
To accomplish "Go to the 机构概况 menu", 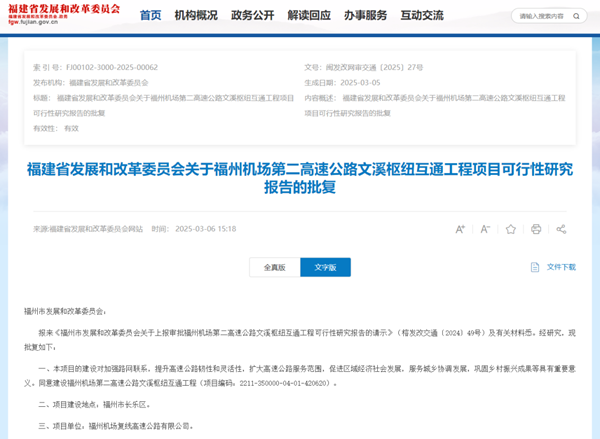I will pos(196,16).
